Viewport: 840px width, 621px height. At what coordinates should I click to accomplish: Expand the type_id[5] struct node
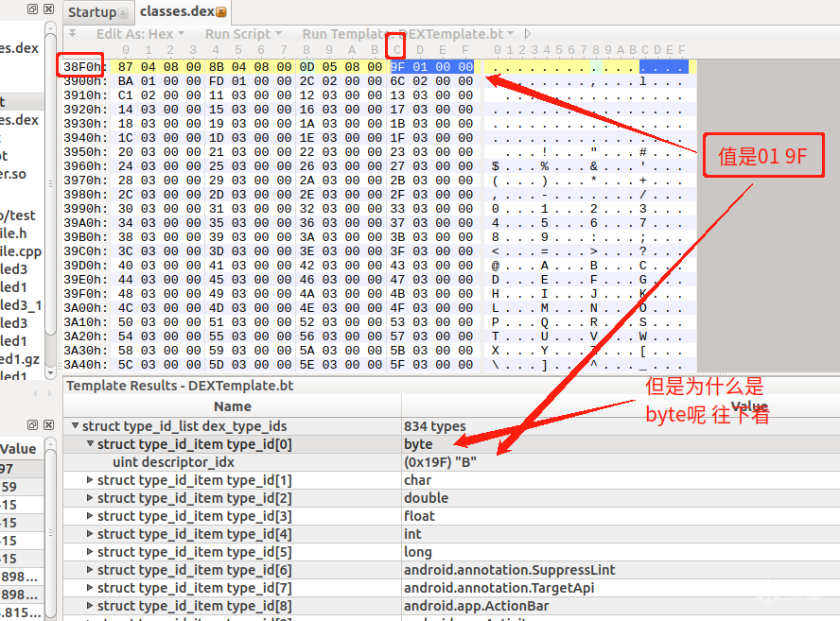click(90, 552)
